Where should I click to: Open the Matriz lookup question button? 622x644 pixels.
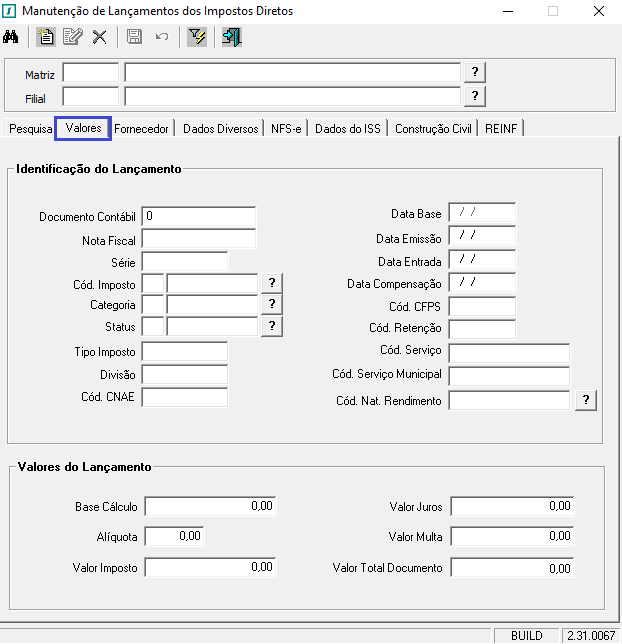(x=476, y=72)
